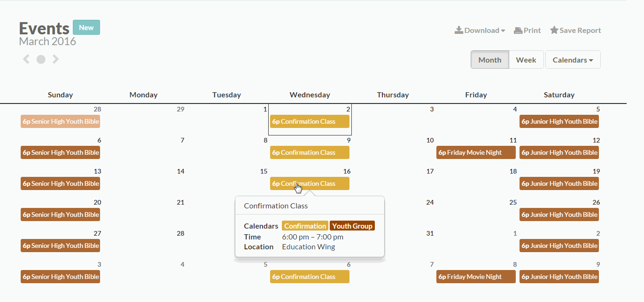Screen dimensions: 644x302
Task: Expand the Download dropdown caret
Action: (x=504, y=31)
